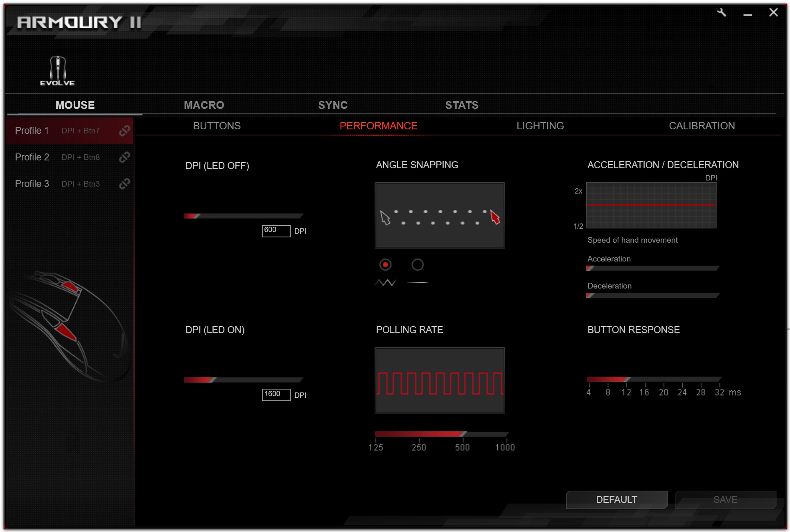The height and width of the screenshot is (532, 790).
Task: Click Profile 2 link chain icon
Action: (124, 157)
